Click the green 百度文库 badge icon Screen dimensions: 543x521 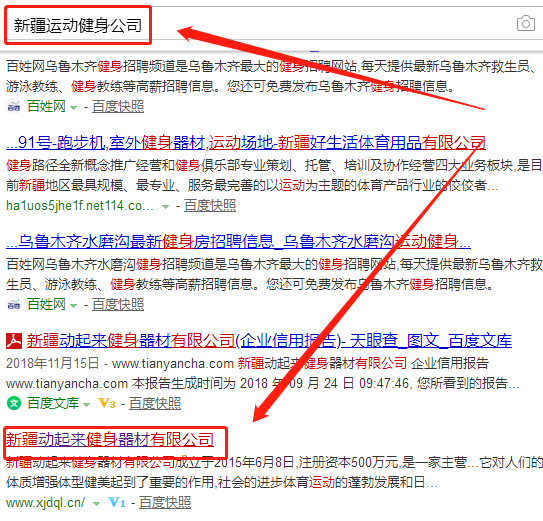click(14, 404)
